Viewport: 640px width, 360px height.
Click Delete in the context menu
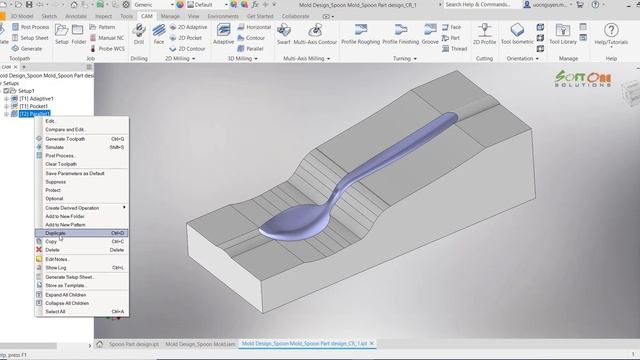tap(82, 250)
